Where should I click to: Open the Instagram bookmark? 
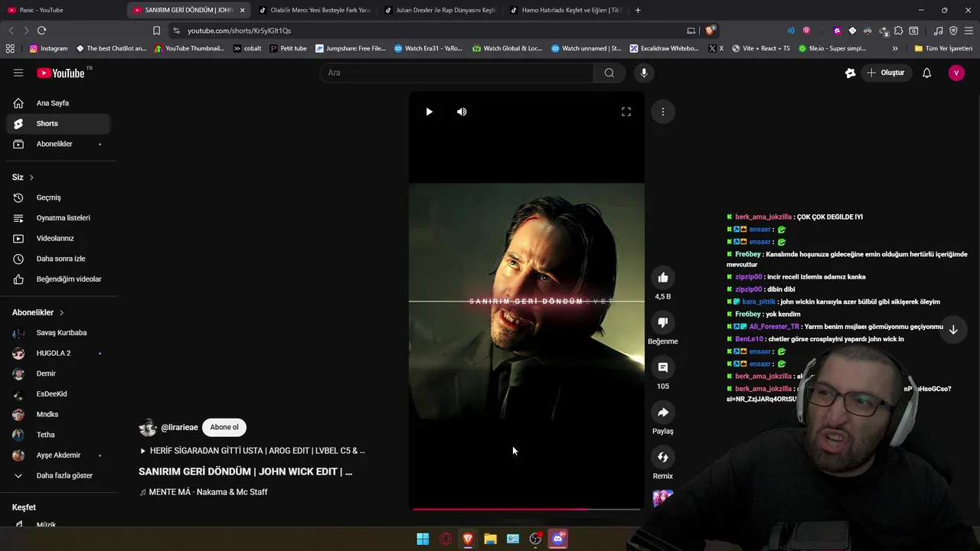tap(48, 48)
